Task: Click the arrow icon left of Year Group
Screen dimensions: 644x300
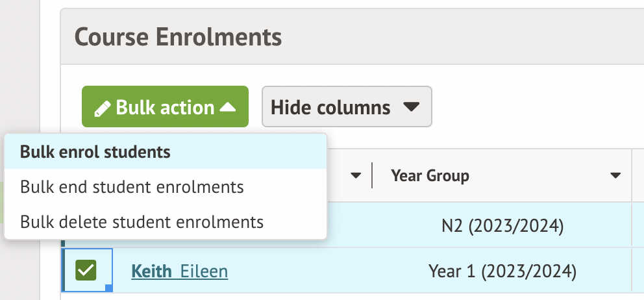Action: (x=356, y=176)
